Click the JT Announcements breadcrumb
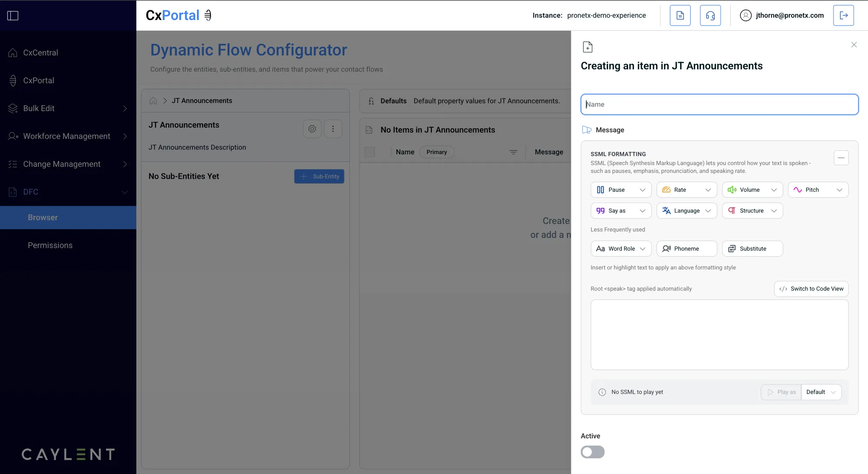The height and width of the screenshot is (474, 868). click(202, 101)
